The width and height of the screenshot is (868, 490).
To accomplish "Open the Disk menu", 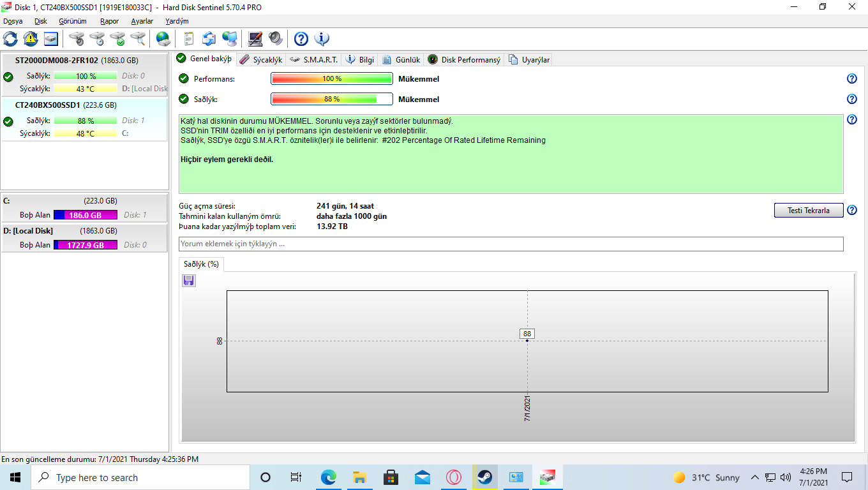I will tap(41, 21).
